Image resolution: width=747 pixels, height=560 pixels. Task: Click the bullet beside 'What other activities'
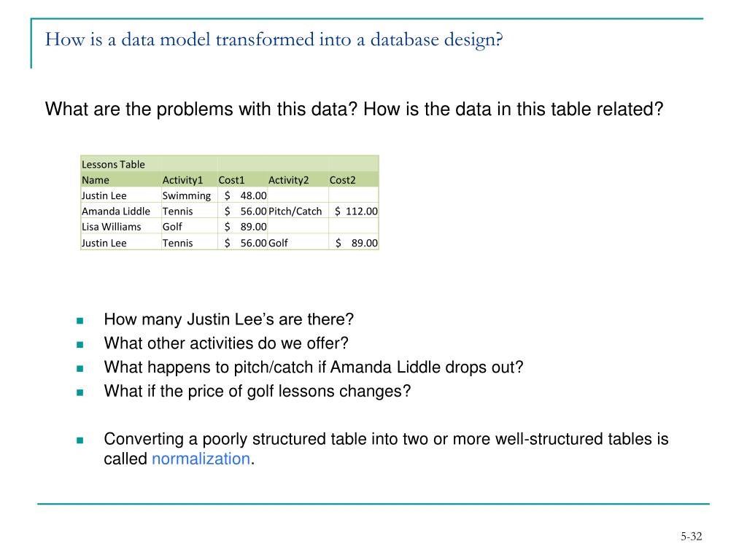[80, 344]
